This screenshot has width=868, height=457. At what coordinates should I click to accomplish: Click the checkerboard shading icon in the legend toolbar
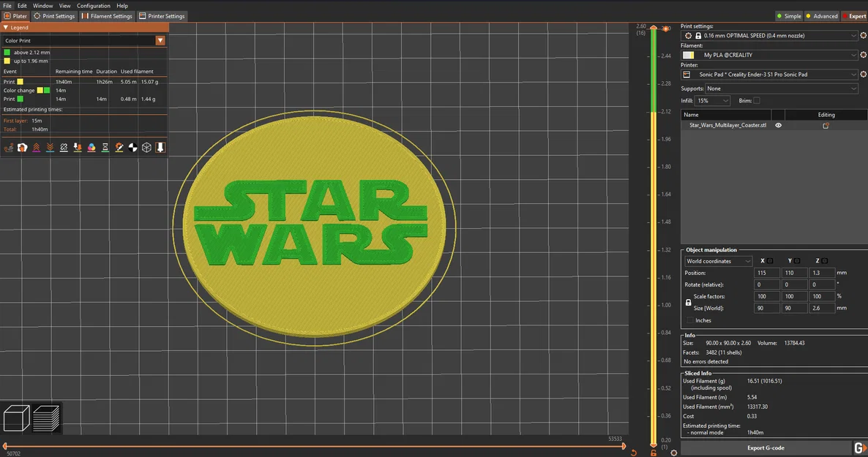click(132, 147)
